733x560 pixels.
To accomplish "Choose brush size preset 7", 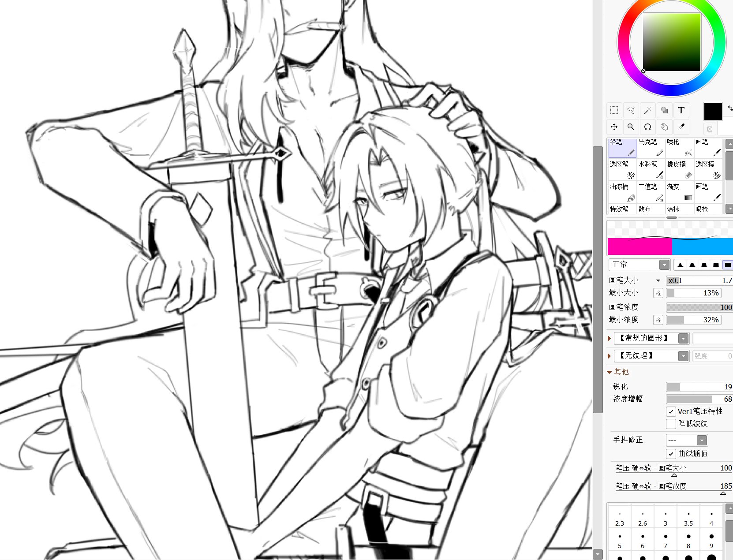I will click(x=666, y=540).
